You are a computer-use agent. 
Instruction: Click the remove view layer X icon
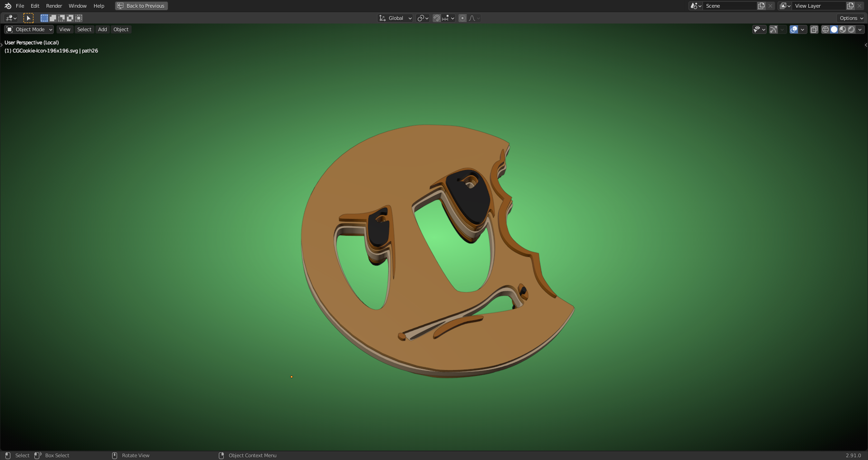tap(859, 6)
